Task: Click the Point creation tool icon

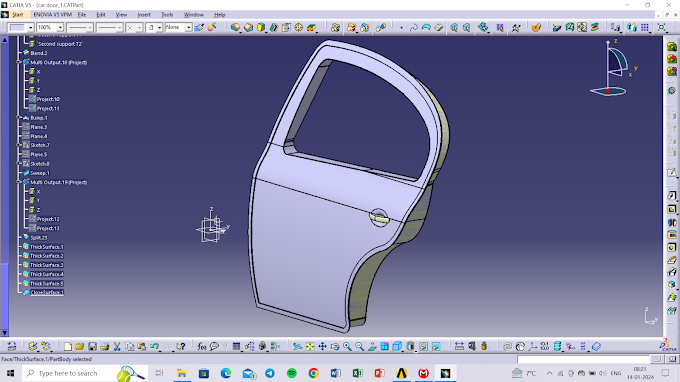Action: (x=402, y=28)
